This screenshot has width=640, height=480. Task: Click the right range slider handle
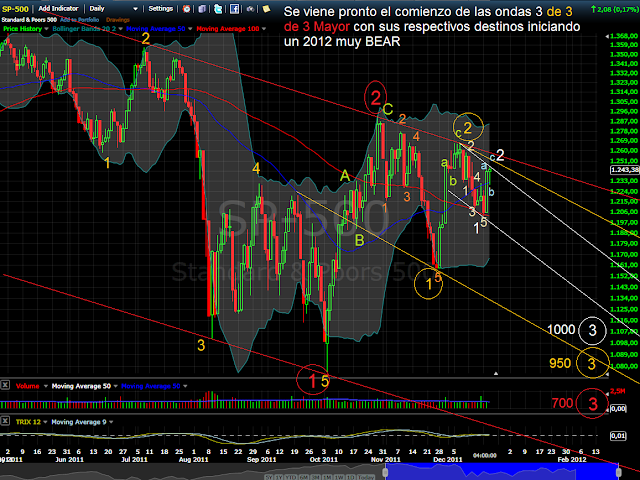coord(619,472)
